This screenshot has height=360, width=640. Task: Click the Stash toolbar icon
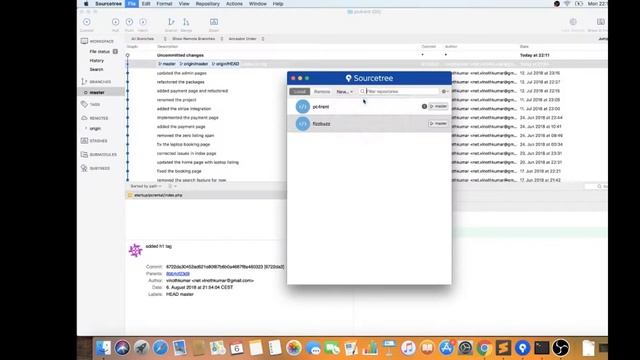tap(214, 22)
